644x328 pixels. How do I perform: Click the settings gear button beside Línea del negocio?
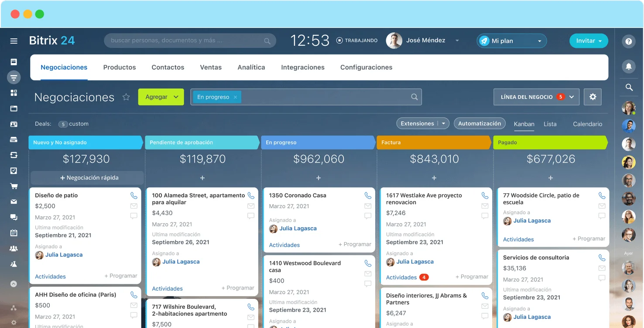593,97
